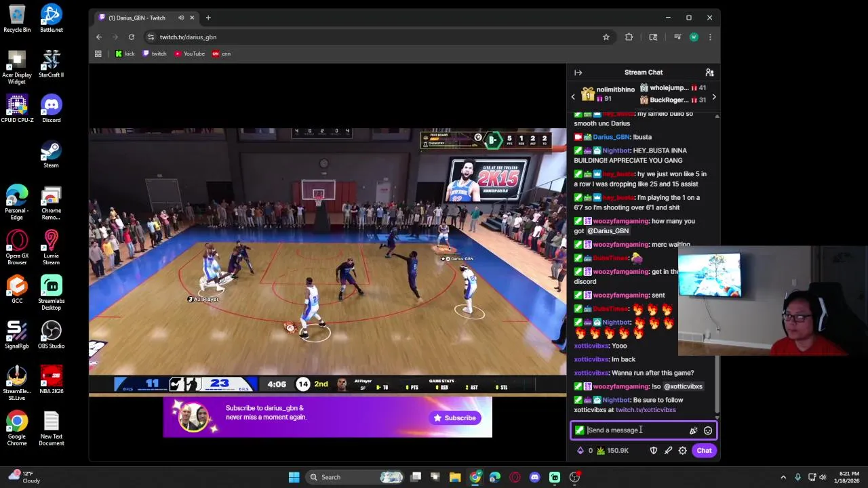Open OBS Studio desktop shortcut

(x=51, y=335)
